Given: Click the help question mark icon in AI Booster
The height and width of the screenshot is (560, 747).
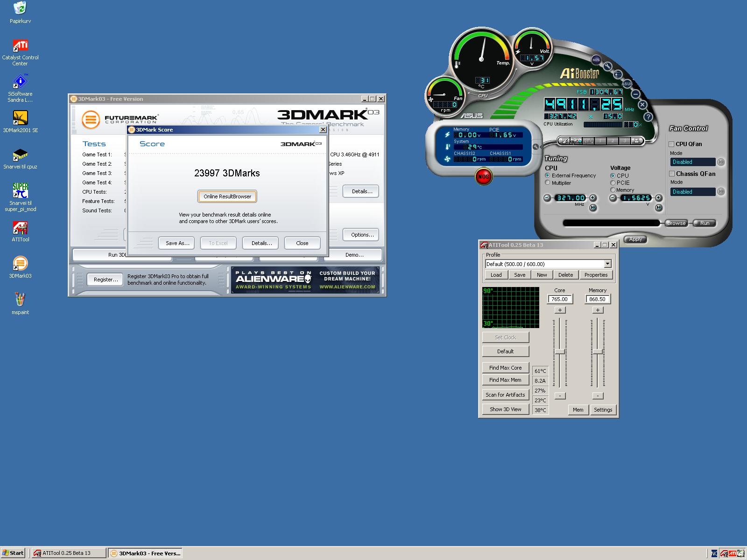Looking at the screenshot, I should point(648,117).
